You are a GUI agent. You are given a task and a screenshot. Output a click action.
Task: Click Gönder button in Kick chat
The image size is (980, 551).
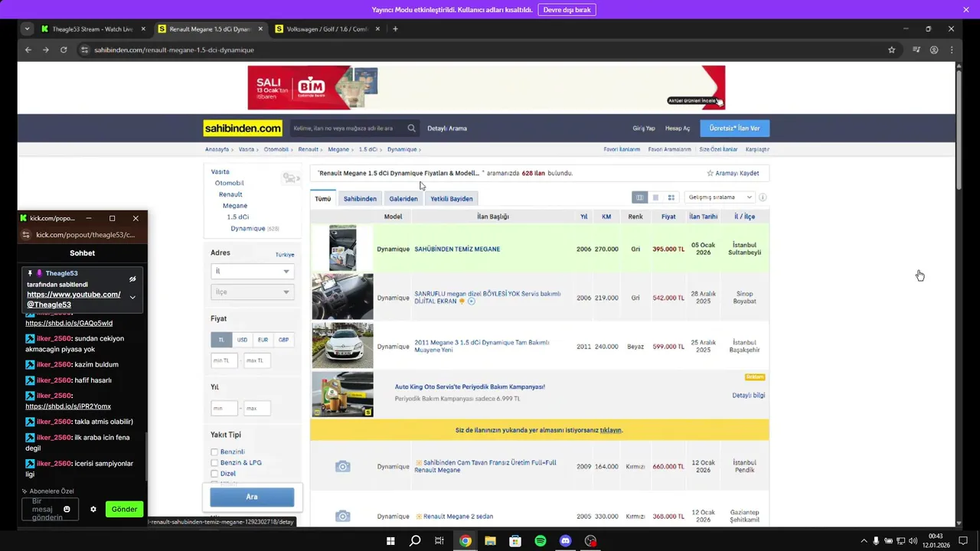pyautogui.click(x=124, y=509)
